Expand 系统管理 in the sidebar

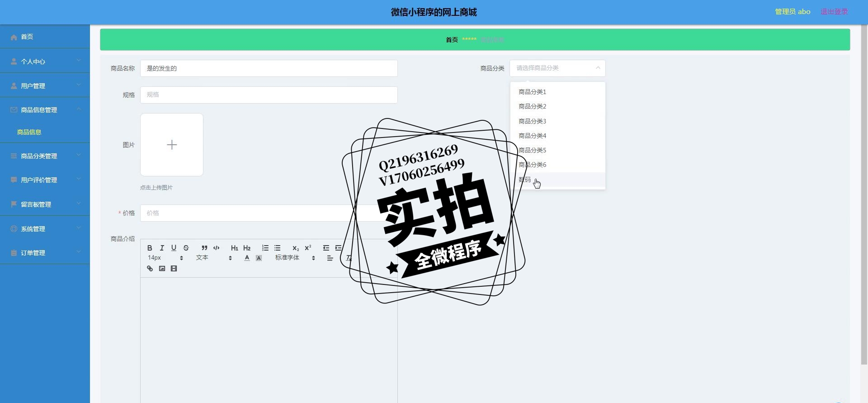pyautogui.click(x=45, y=228)
